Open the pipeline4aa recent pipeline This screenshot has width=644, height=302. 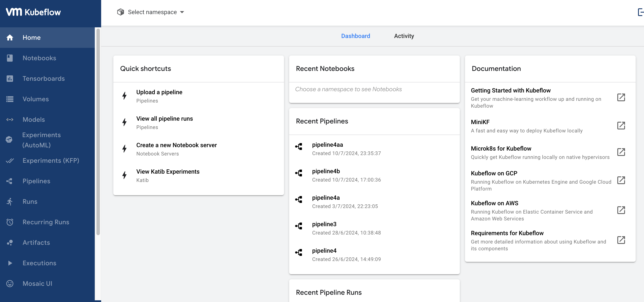pyautogui.click(x=374, y=149)
